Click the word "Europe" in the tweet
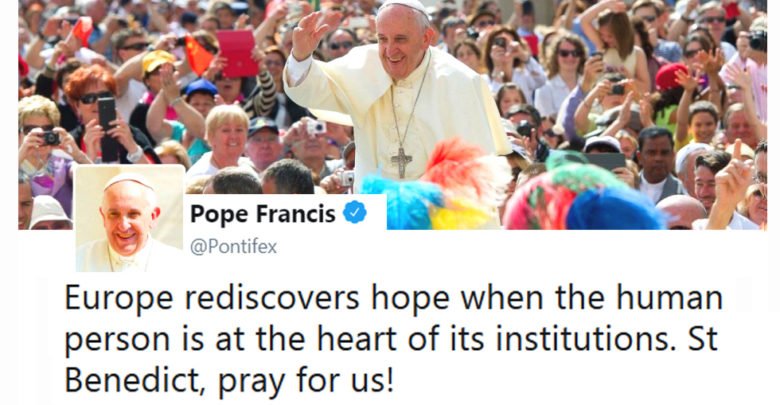Screen dimensions: 780x405 click(119, 300)
